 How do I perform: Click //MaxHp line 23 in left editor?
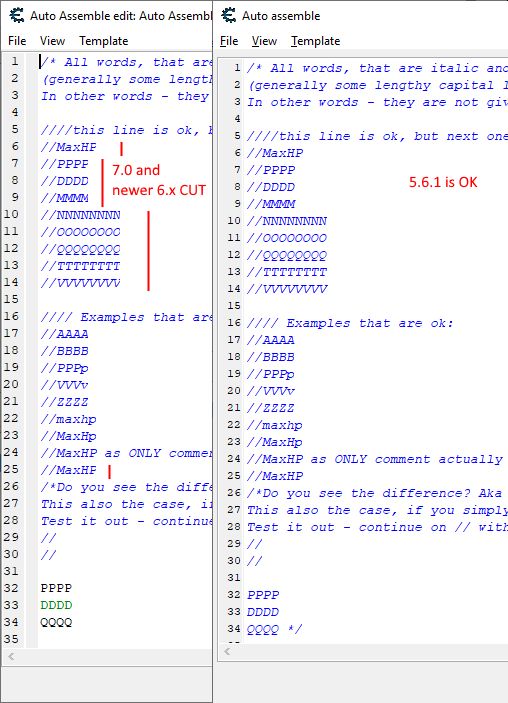[69, 436]
